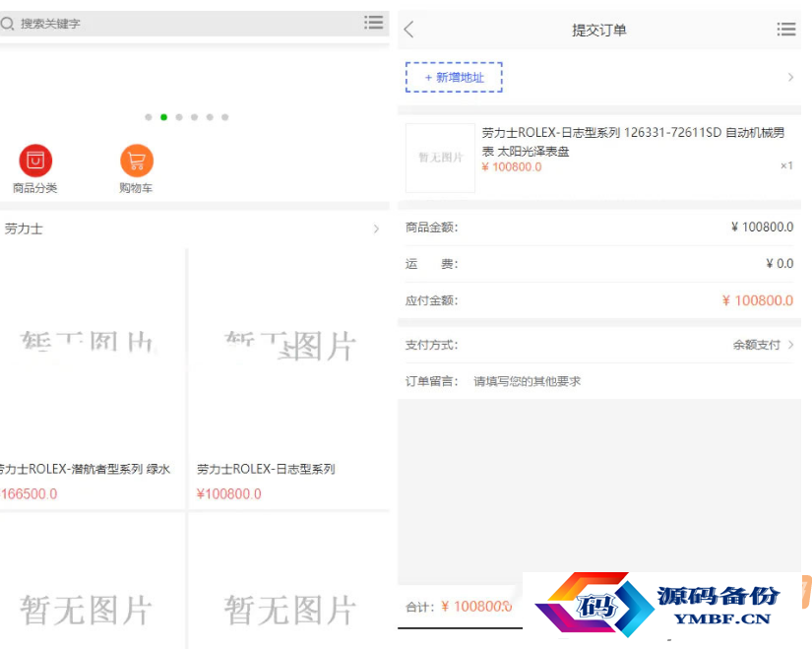
Task: Focus the 搜索关键字 search field
Action: point(186,24)
